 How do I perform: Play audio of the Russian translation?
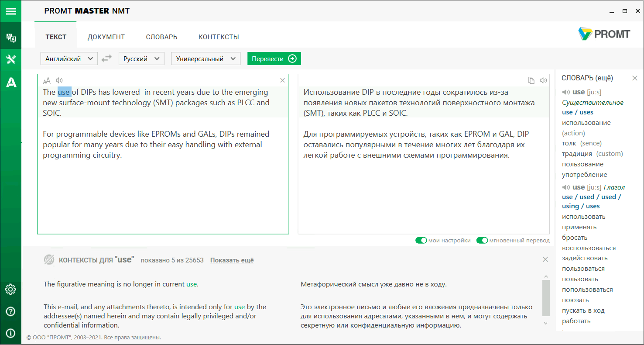pyautogui.click(x=543, y=80)
